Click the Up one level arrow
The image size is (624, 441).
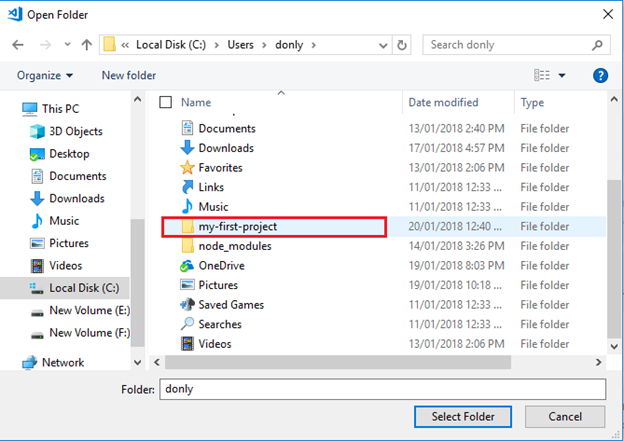tap(87, 45)
